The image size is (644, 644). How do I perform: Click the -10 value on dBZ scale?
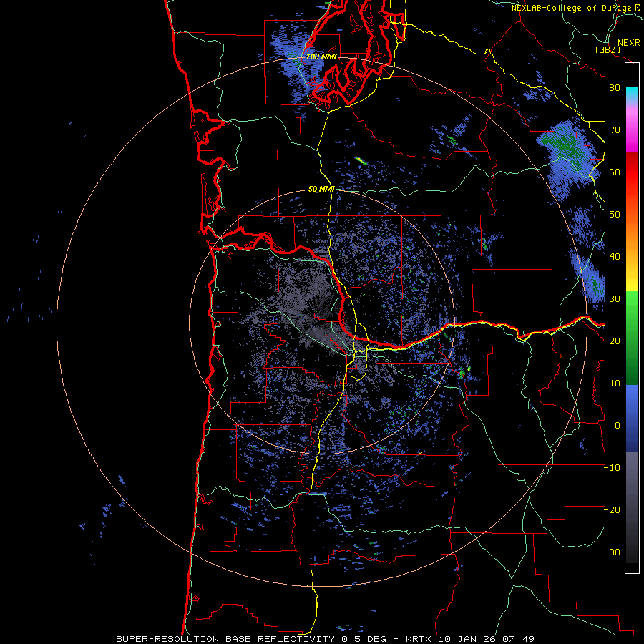point(612,468)
